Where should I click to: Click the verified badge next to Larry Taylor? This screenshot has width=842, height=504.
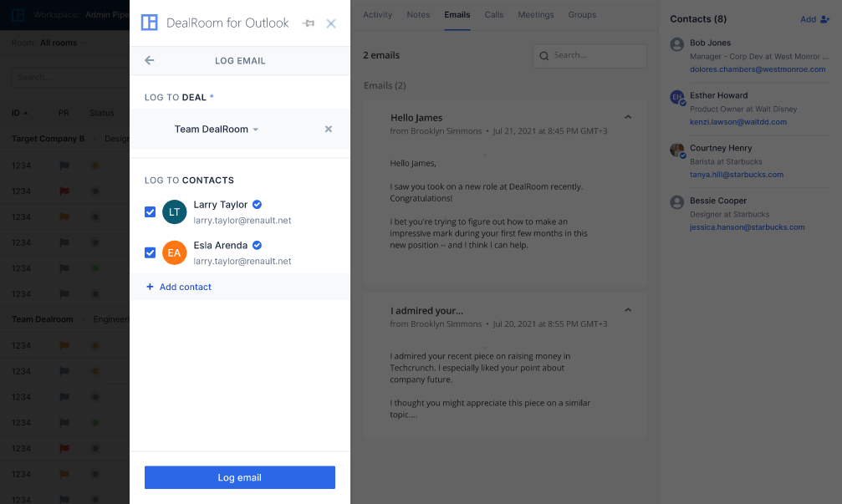click(x=256, y=204)
